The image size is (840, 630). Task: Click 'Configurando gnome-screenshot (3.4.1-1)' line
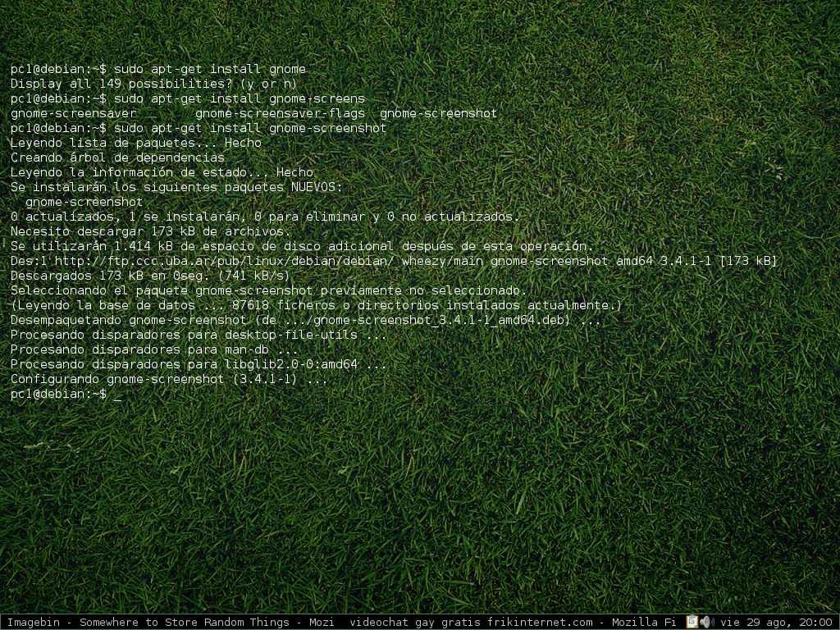point(169,379)
